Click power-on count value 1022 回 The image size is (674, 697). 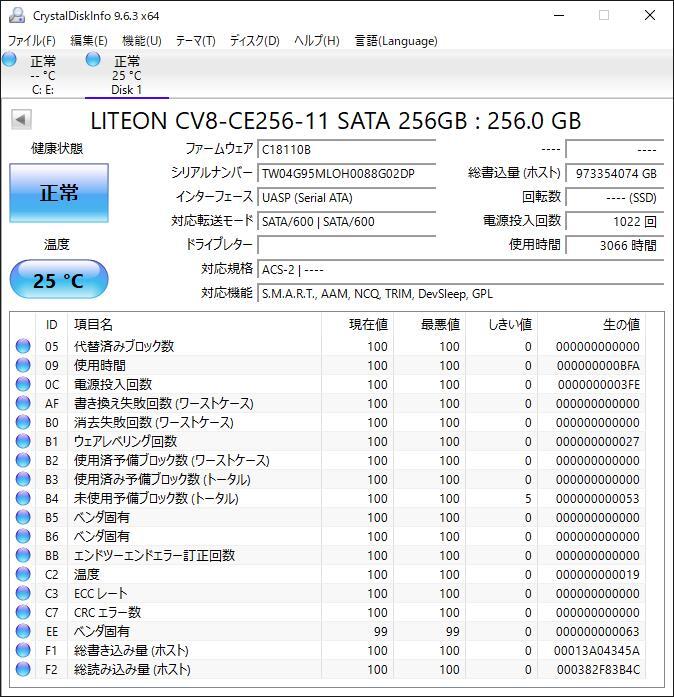coord(614,221)
